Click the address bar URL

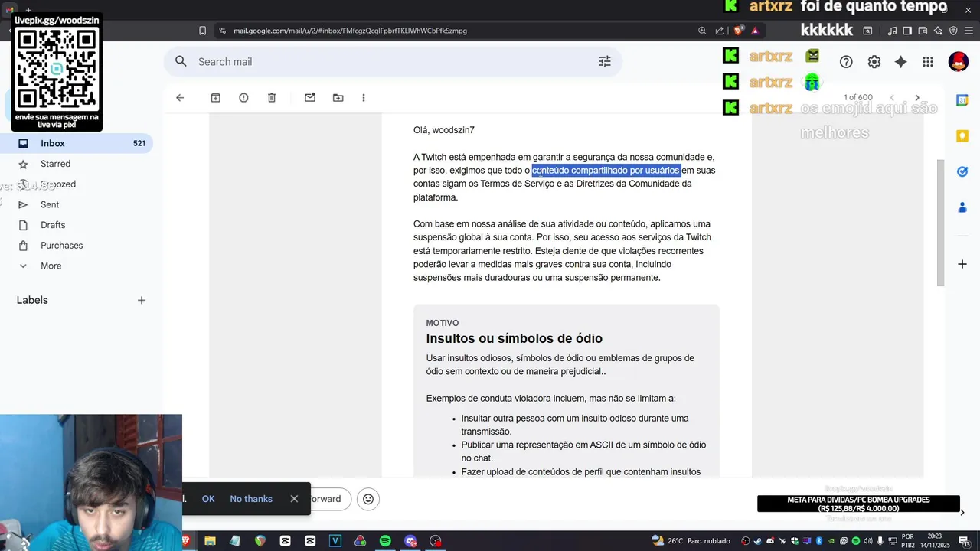point(350,31)
